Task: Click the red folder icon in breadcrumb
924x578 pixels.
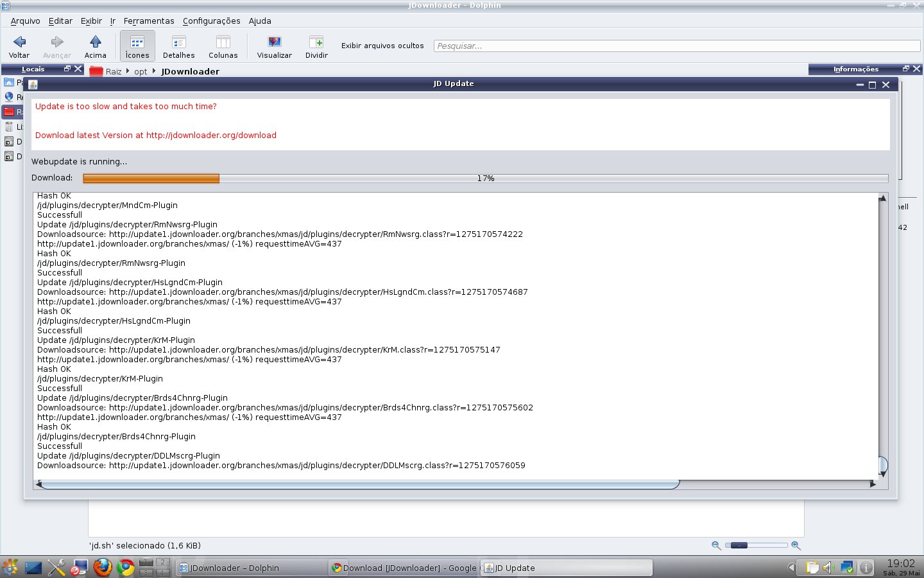Action: (96, 71)
